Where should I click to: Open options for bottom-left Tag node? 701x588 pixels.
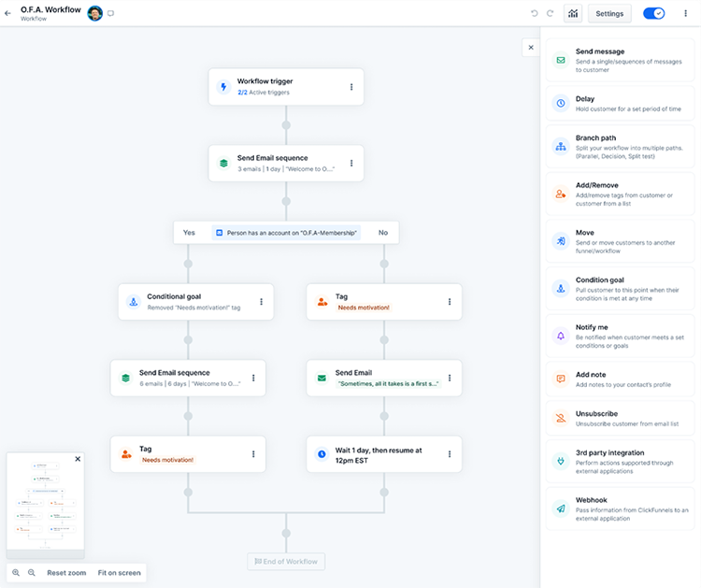point(253,454)
